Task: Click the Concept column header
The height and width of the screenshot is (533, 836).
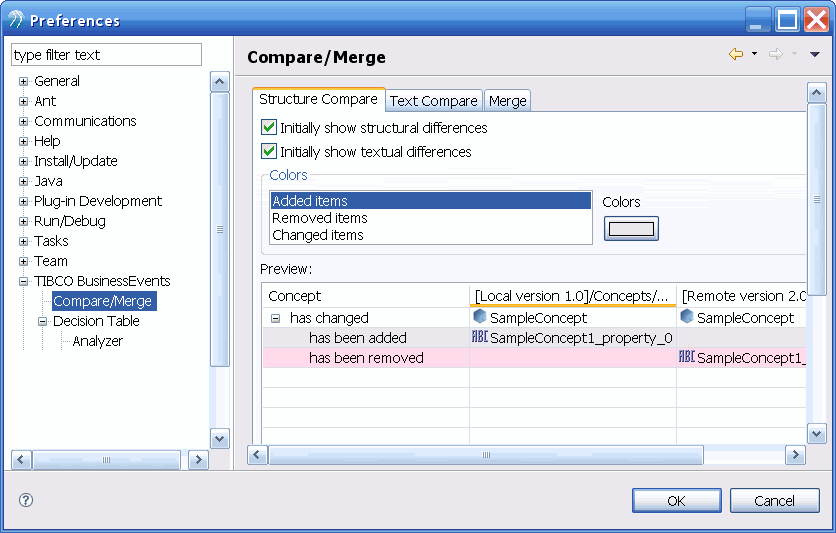Action: pyautogui.click(x=366, y=296)
